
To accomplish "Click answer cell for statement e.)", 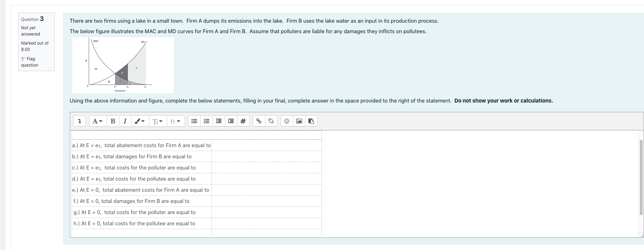I will 266,190.
